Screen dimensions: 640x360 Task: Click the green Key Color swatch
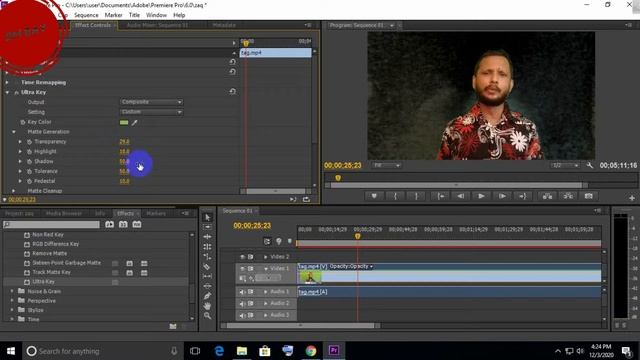pyautogui.click(x=124, y=122)
